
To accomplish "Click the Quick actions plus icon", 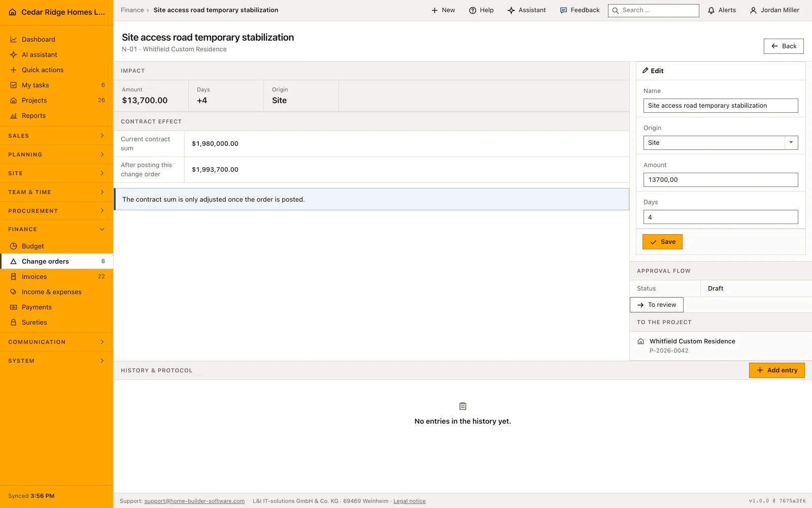I will tap(14, 70).
